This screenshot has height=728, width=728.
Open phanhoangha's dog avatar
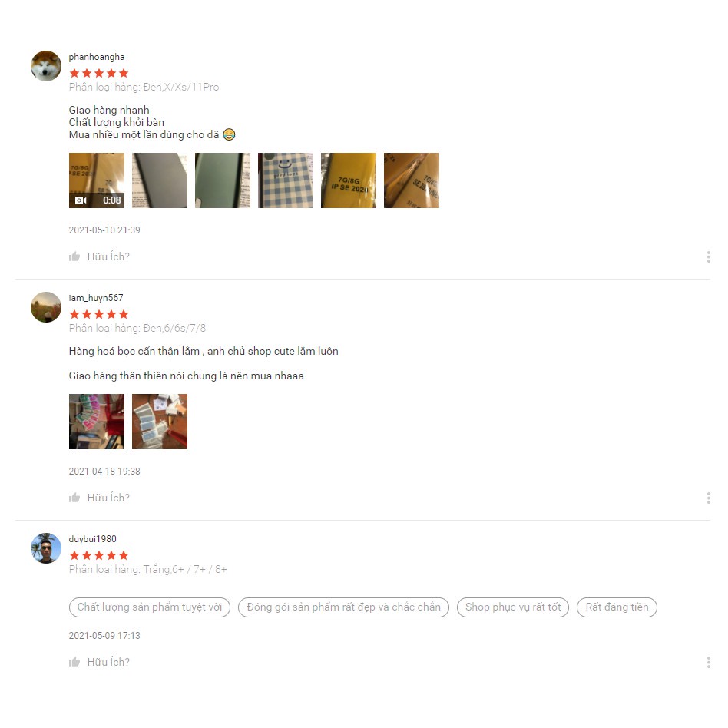[46, 66]
